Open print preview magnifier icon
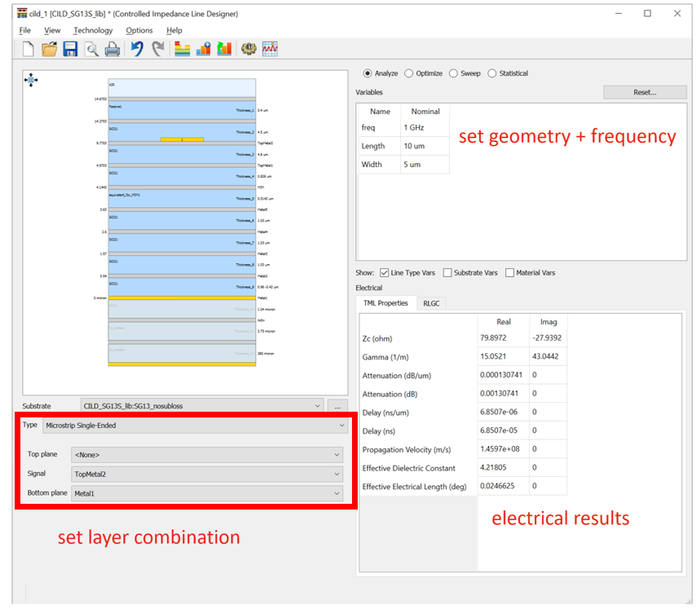 click(91, 49)
